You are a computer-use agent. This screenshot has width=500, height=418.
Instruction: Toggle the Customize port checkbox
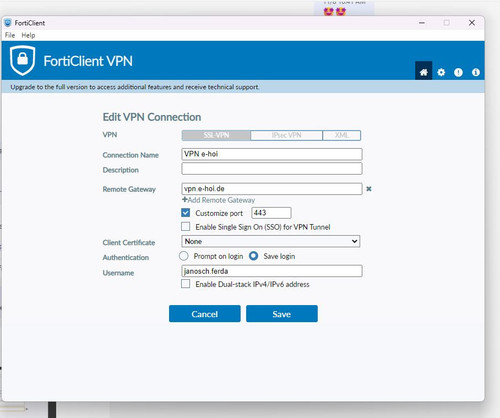[186, 213]
